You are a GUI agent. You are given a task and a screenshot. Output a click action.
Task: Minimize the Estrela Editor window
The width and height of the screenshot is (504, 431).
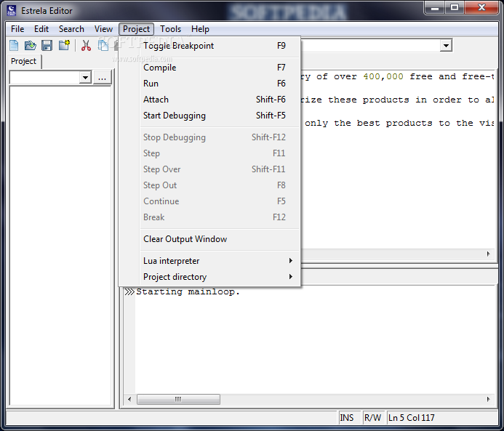[435, 8]
